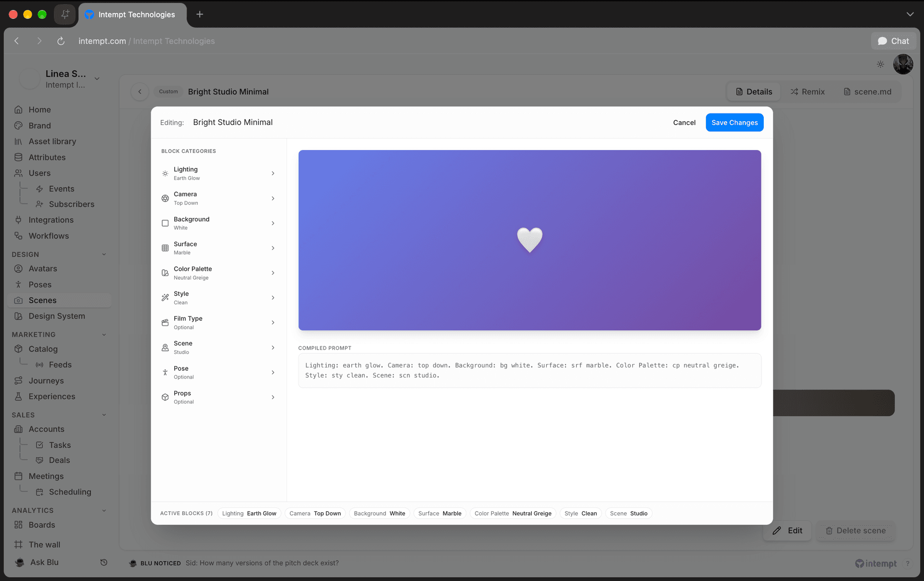Click the Props cube icon
924x581 pixels.
[165, 397]
